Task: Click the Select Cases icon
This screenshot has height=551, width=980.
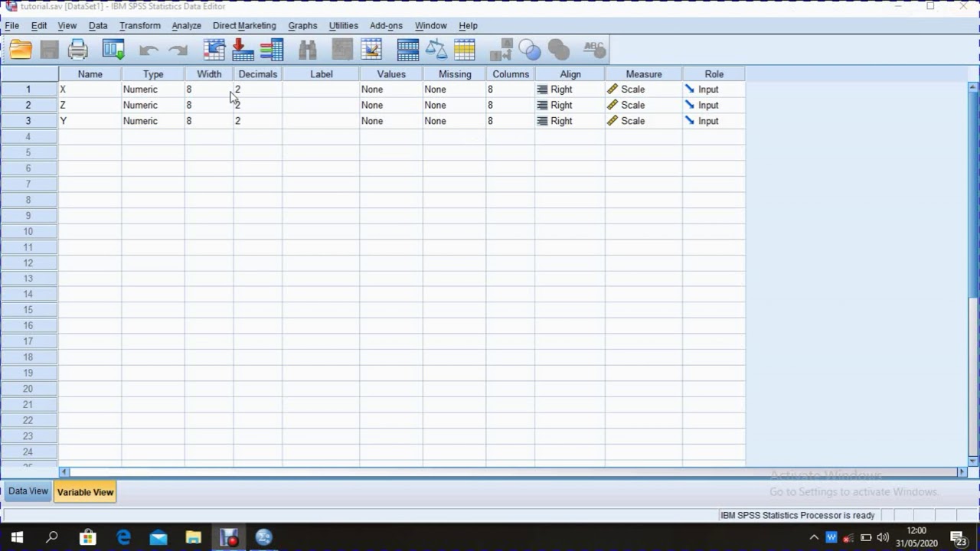Action: pos(465,51)
